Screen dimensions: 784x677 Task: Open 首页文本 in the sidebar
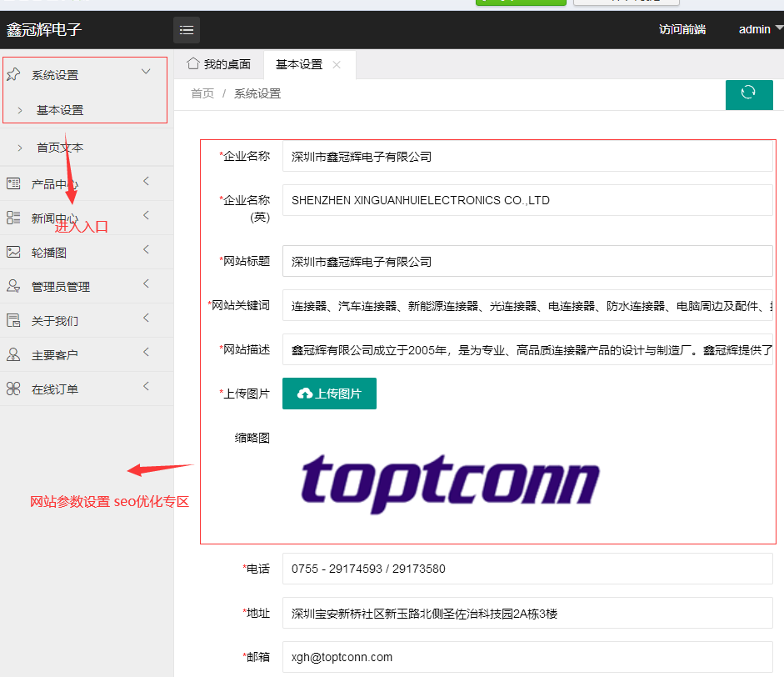(60, 148)
